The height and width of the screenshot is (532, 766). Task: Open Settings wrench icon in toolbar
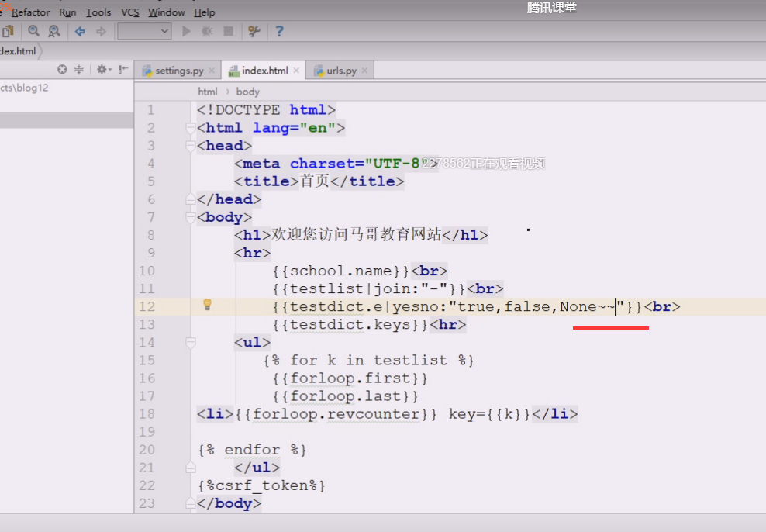coord(254,31)
